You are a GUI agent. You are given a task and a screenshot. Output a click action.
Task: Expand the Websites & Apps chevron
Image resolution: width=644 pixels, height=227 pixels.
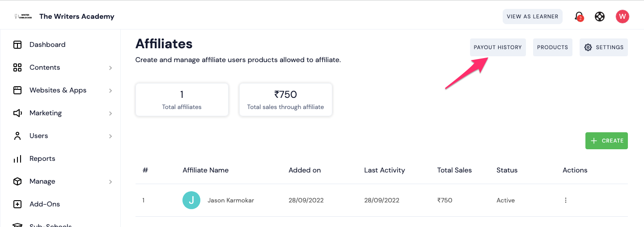110,91
